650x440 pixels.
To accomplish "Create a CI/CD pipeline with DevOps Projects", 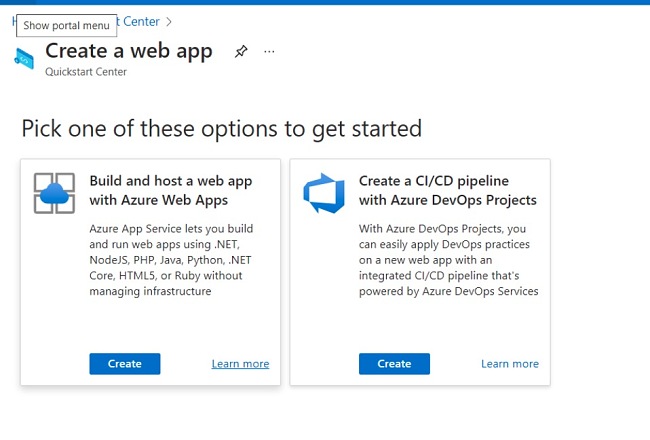I will tap(394, 364).
